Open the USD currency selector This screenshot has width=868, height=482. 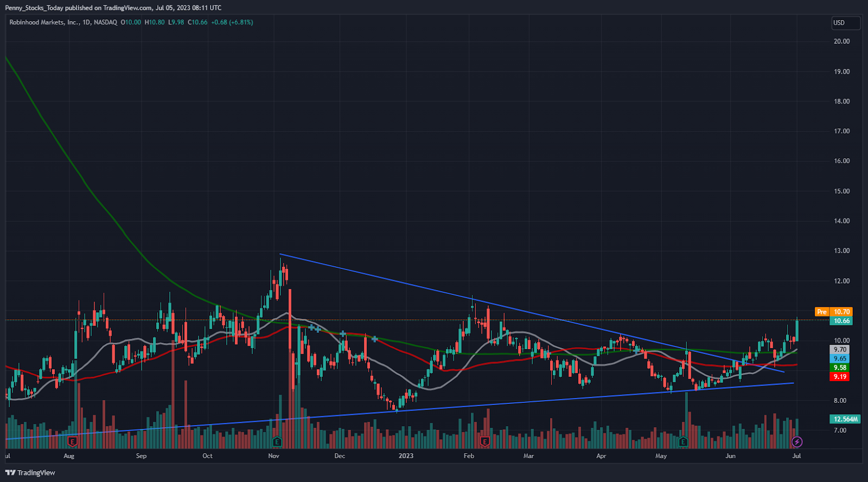(x=846, y=23)
